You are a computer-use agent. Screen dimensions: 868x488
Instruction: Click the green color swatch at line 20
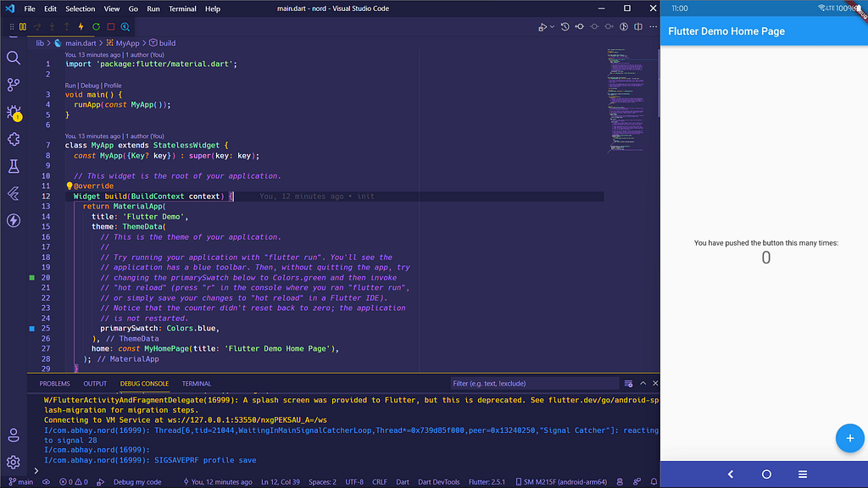[31, 278]
